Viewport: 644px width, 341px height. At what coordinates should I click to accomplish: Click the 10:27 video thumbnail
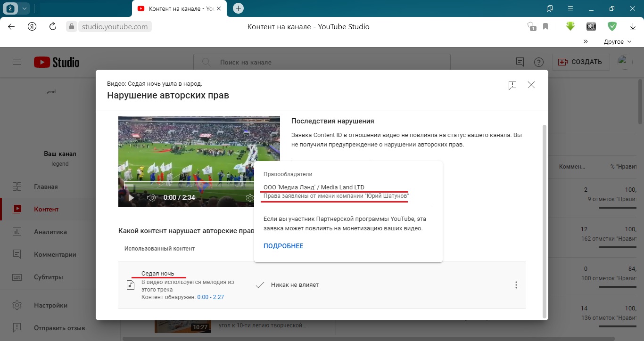click(182, 325)
